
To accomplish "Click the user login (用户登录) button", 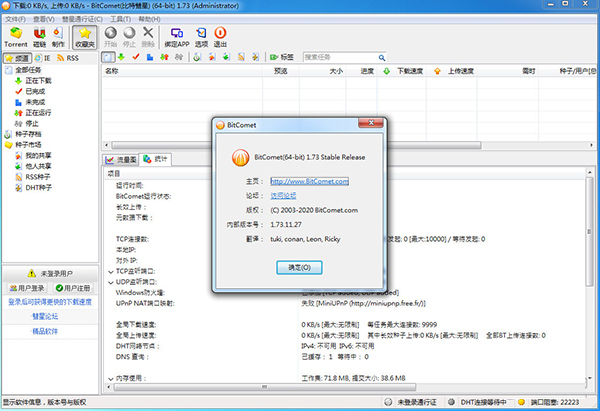I will pyautogui.click(x=25, y=288).
